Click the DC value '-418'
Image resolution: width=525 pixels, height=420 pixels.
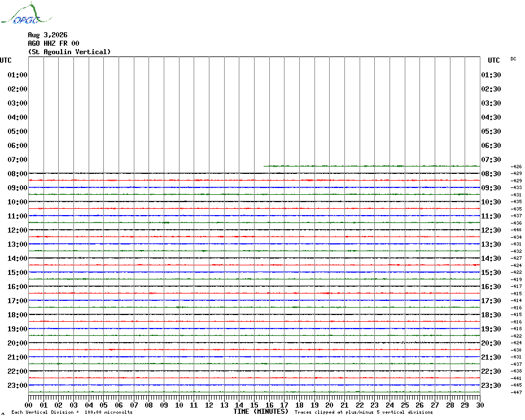[x=516, y=329]
